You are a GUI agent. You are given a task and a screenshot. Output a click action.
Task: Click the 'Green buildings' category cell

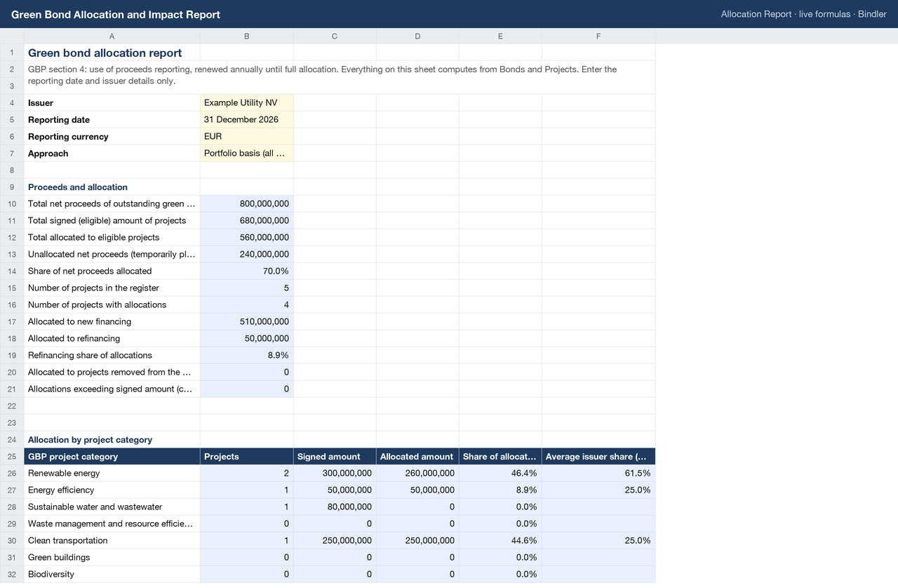[112, 558]
